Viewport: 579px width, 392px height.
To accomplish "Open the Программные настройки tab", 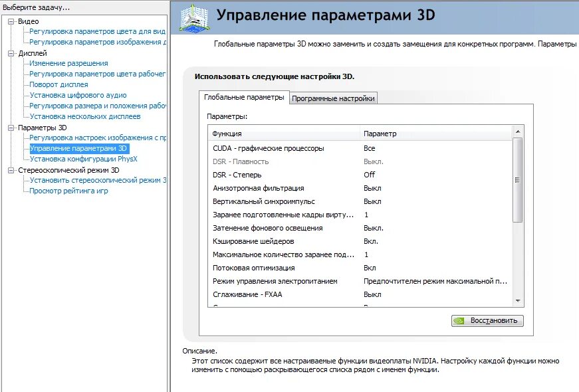I will [333, 98].
